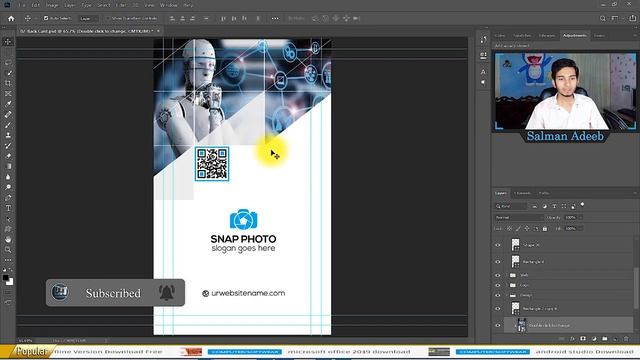Open the Fill value dropdown arrow

tap(580, 229)
